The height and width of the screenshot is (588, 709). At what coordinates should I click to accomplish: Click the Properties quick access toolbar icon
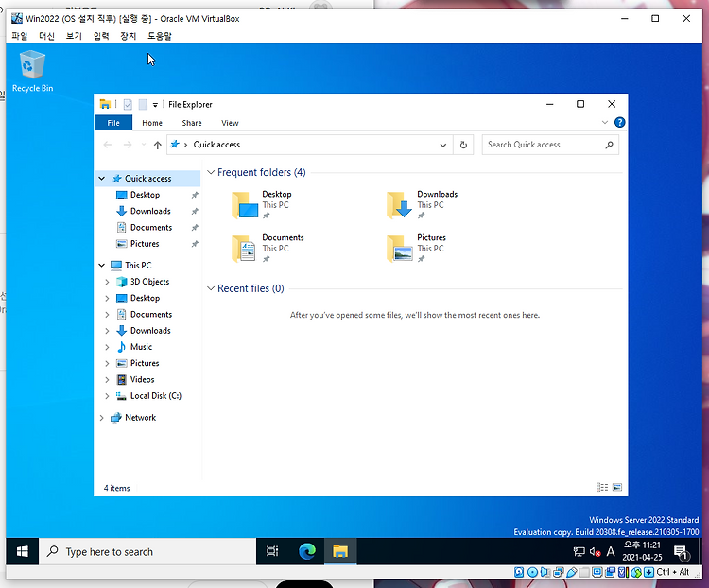128,105
